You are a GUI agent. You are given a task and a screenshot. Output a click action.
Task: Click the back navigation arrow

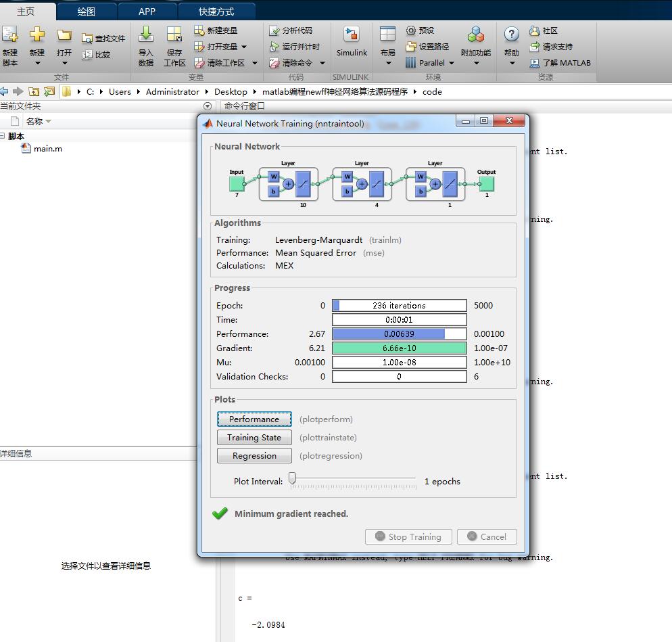point(4,91)
